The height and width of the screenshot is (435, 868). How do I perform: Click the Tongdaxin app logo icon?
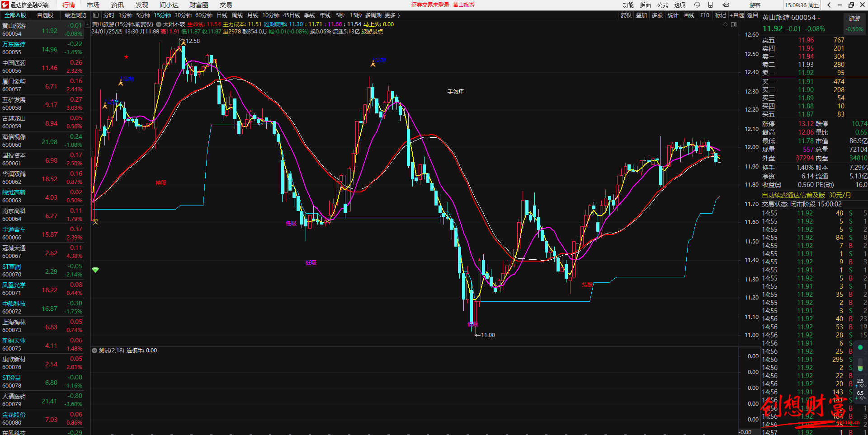click(5, 5)
